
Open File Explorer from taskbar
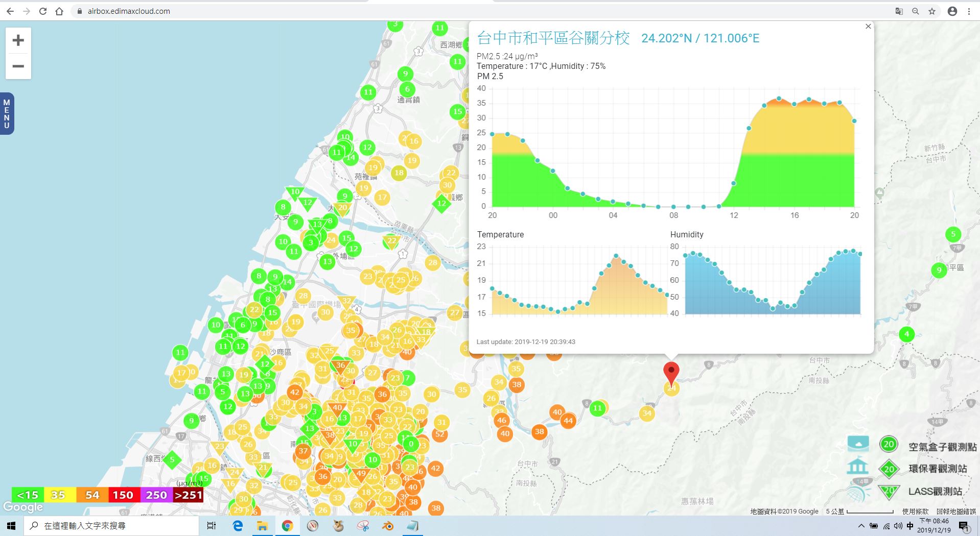point(262,526)
